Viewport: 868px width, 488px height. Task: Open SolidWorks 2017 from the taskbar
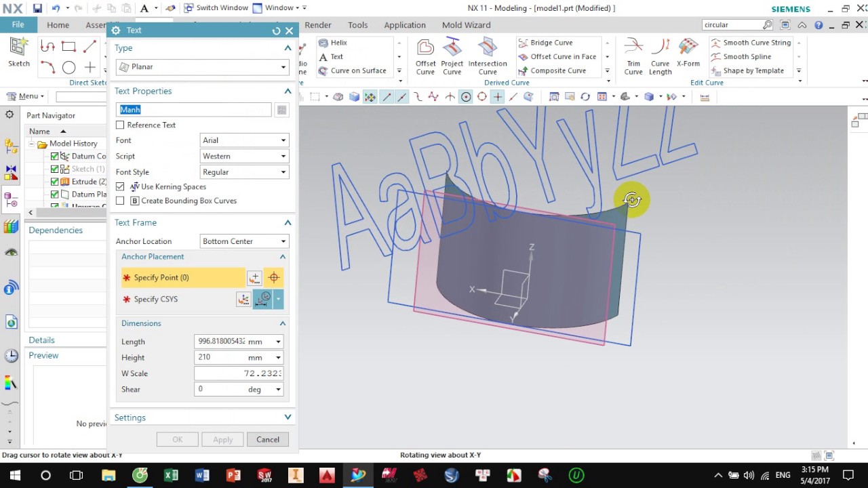pos(264,475)
